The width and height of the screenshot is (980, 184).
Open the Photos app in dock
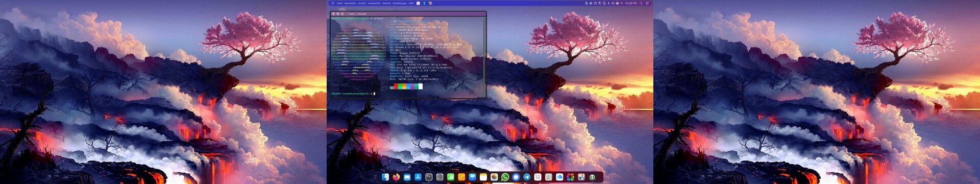[494, 177]
